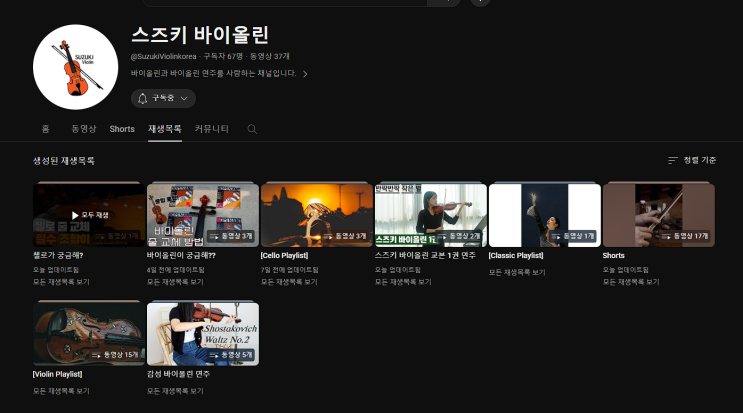Click the 동영상 5개 badge on 감성 바이올린 연주
Screen dimensions: 743x413
click(x=231, y=355)
